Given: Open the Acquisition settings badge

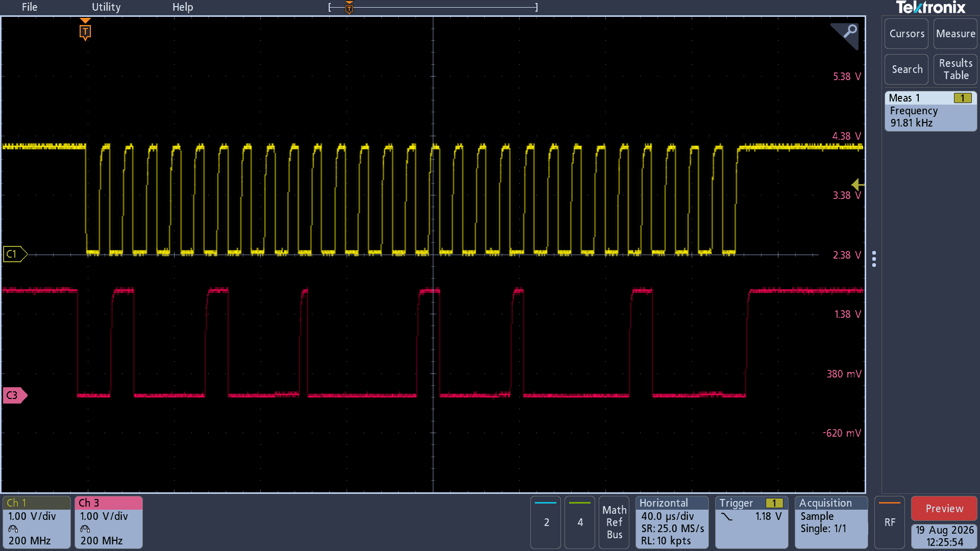Looking at the screenshot, I should 831,522.
